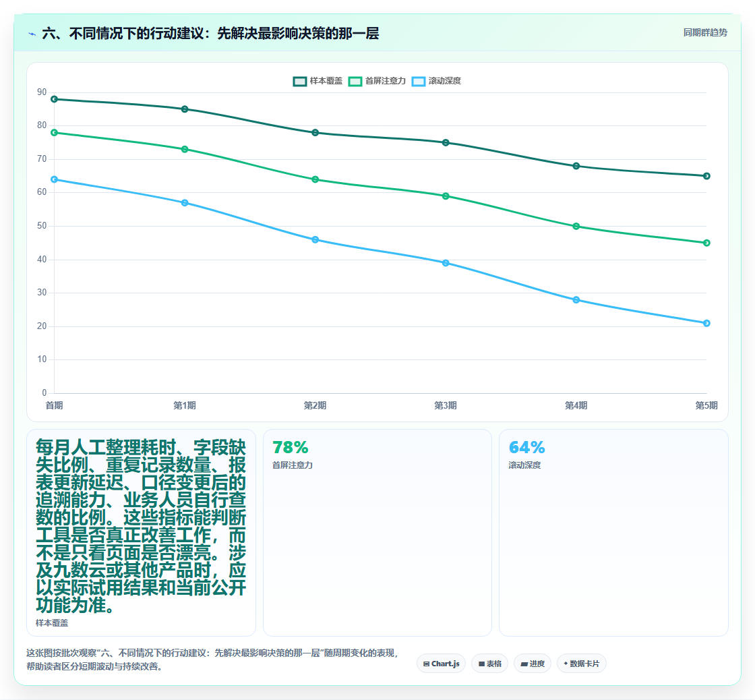Screen dimensions: 755x700
Task: Click 首屏注意力 data point at 第1期
Action: [x=185, y=149]
